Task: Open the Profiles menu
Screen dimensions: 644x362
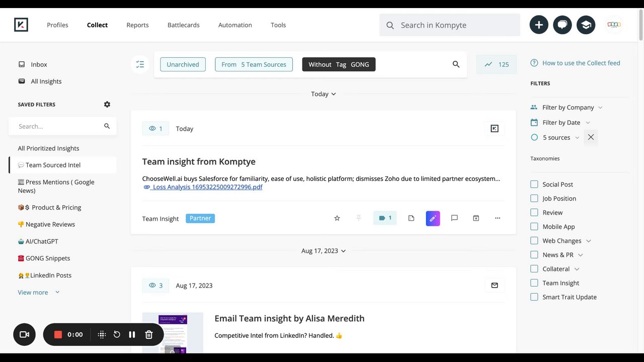Action: pos(57,25)
